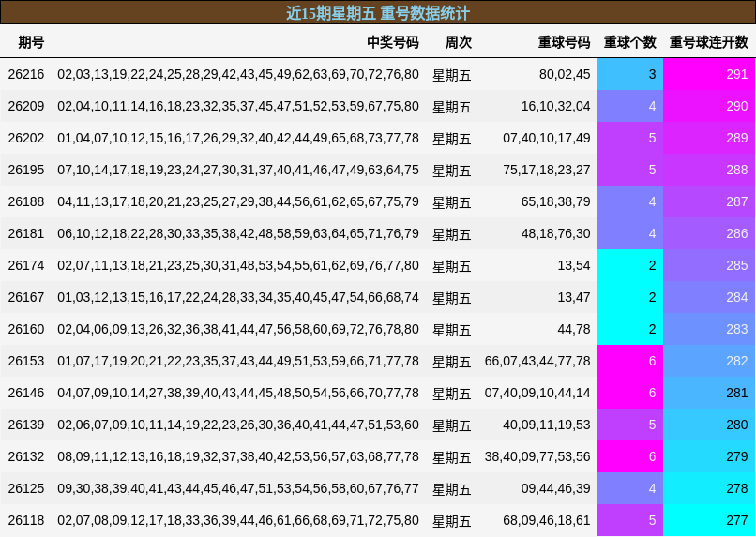Click repeated balls cell 16,10,32,04
Viewport: 756px width, 537px height.
click(x=555, y=106)
